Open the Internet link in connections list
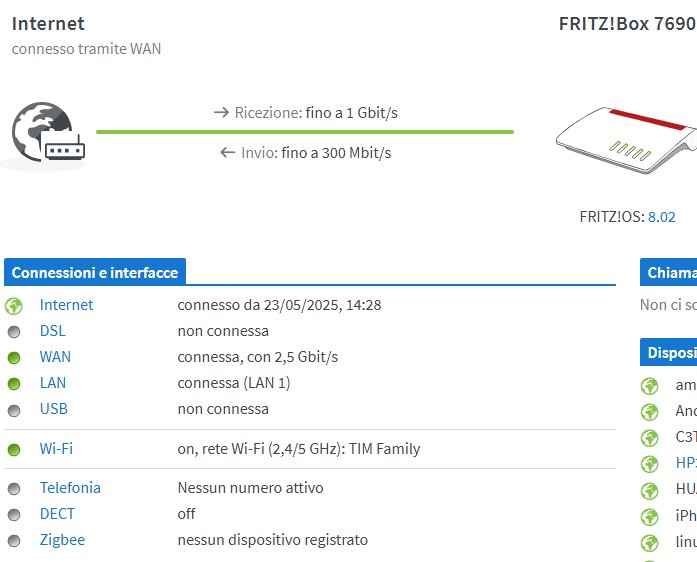The height and width of the screenshot is (562, 697). (x=67, y=305)
